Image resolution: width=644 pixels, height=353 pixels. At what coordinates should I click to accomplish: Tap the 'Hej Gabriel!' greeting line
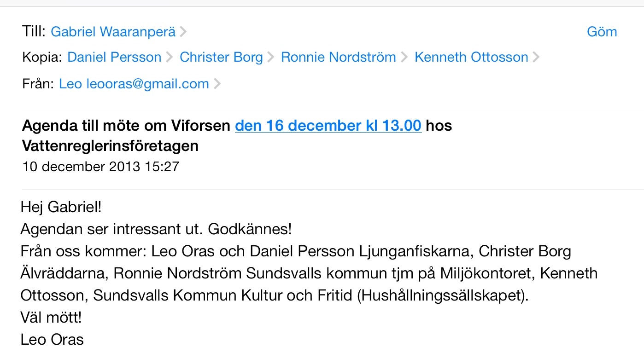pos(61,207)
